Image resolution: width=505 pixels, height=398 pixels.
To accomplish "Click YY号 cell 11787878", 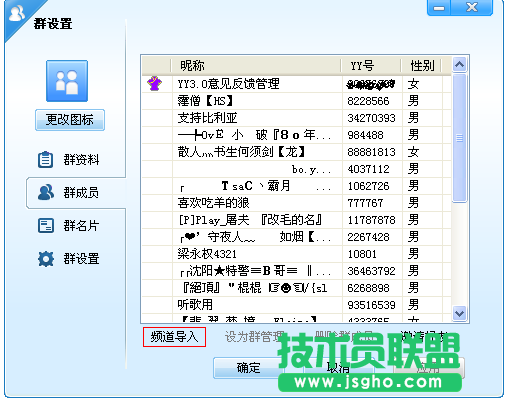I will 371,220.
